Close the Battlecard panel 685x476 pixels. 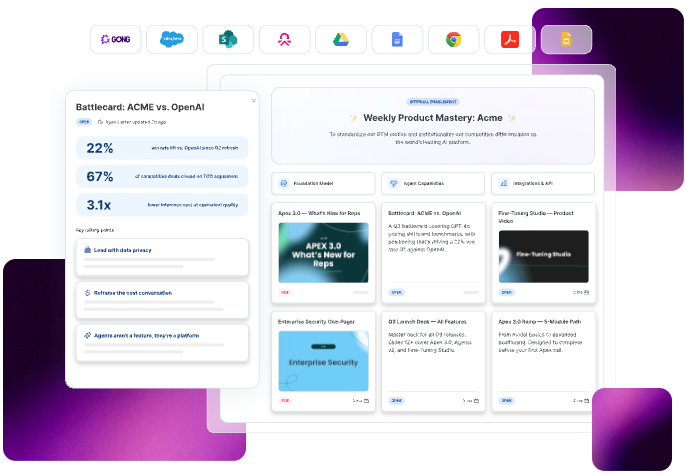coord(254,101)
